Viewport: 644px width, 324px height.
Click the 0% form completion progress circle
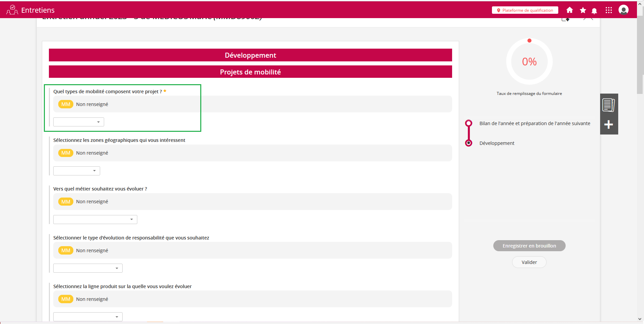(529, 62)
